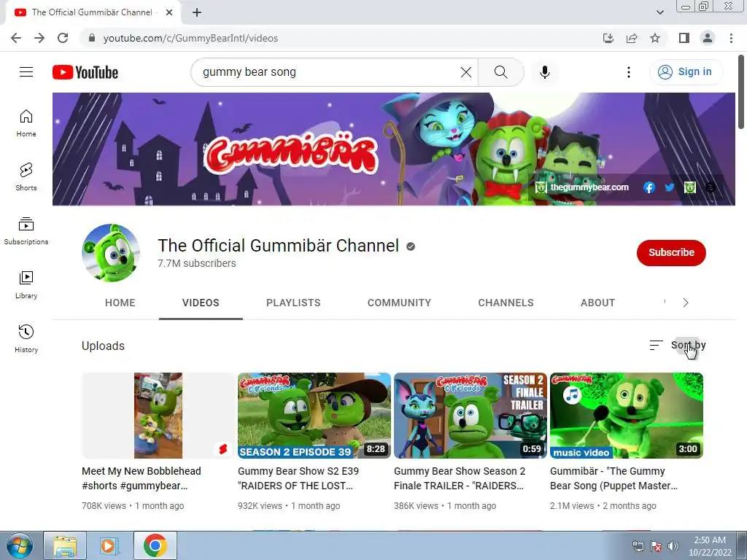747x560 pixels.
Task: Open "Meet My New Bobblehead" video title
Action: [142, 478]
